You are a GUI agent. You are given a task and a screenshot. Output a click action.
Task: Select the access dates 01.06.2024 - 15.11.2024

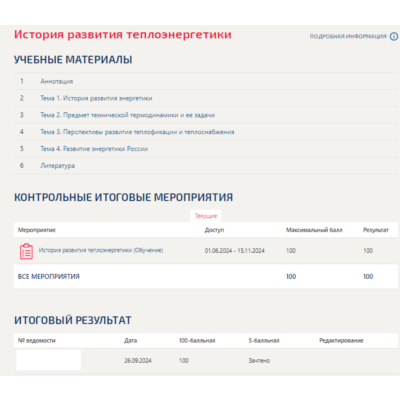point(235,251)
